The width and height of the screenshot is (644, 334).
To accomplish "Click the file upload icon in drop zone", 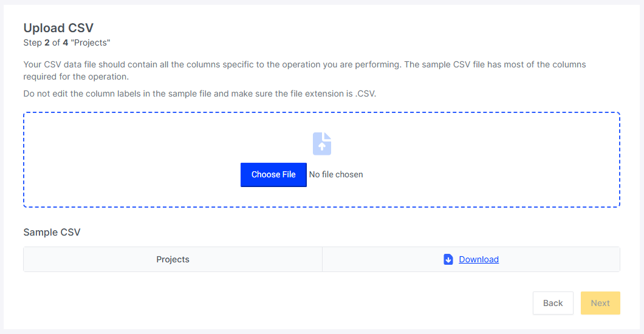I will 321,143.
